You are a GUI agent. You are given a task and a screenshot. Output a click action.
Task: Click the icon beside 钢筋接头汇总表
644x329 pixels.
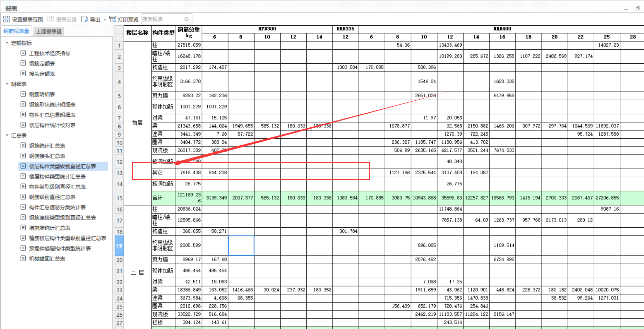click(x=23, y=156)
